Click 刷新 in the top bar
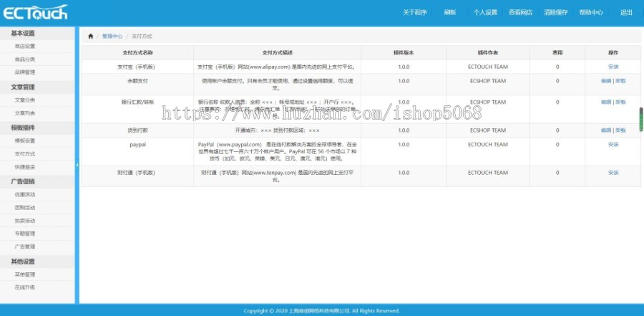644x316 pixels. 450,12
